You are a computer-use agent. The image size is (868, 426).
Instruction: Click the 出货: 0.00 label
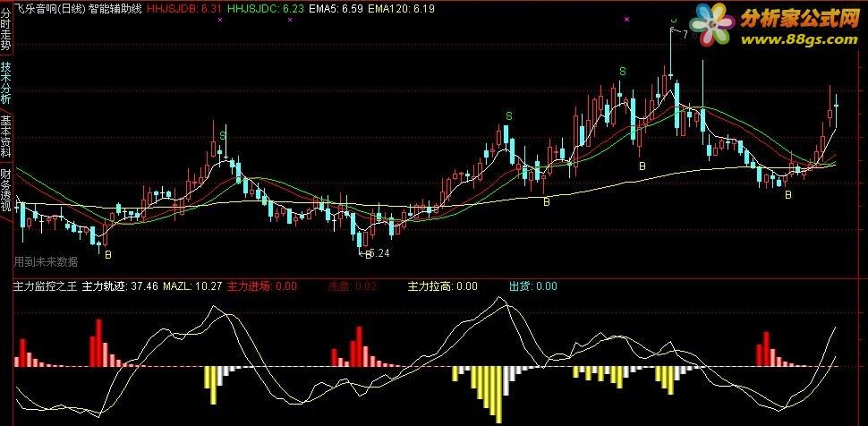coord(533,286)
